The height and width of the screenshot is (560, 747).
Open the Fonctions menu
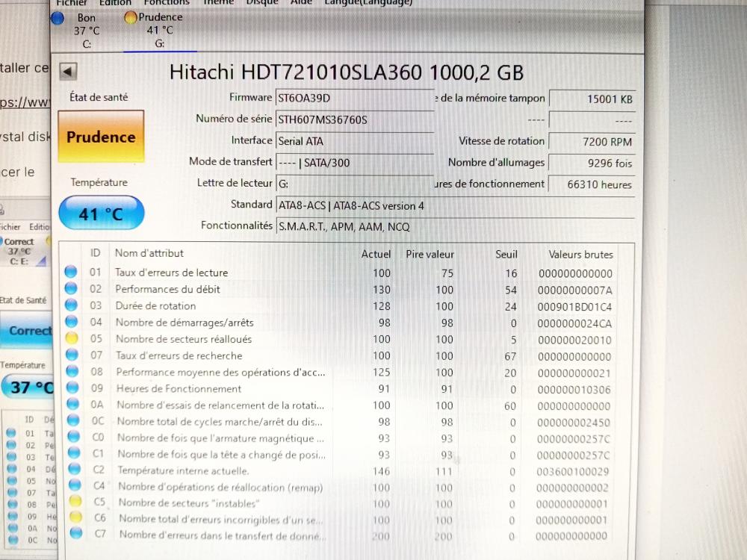[x=167, y=3]
